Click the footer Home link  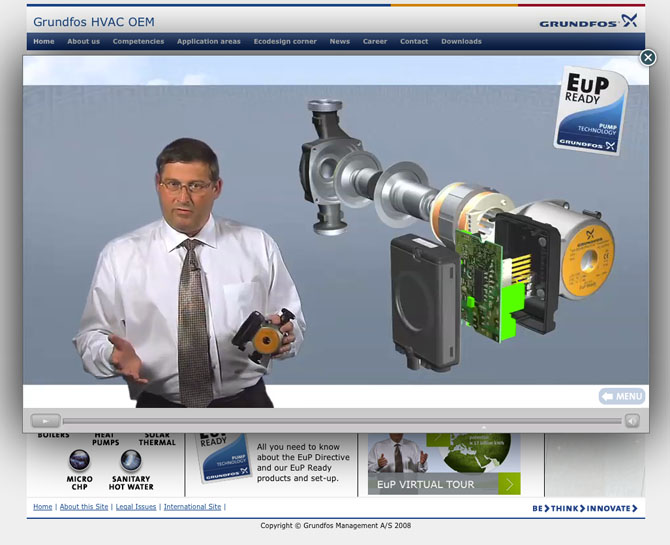pyautogui.click(x=43, y=507)
